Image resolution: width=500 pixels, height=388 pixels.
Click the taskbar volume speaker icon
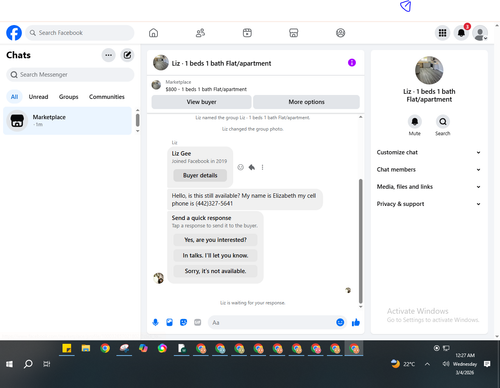pyautogui.click(x=446, y=364)
